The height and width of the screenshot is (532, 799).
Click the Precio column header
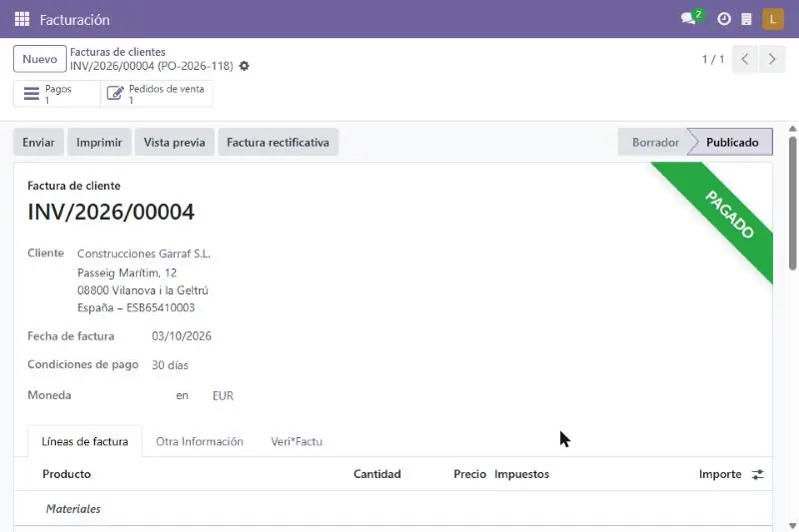click(469, 474)
